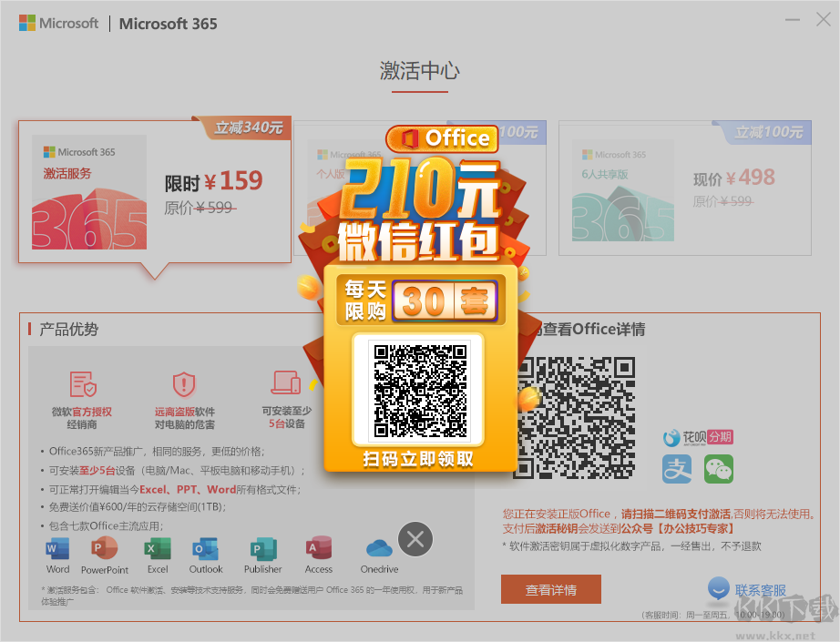Click the 远离盗版软件 shield warning icon
840x642 pixels.
coord(183,383)
